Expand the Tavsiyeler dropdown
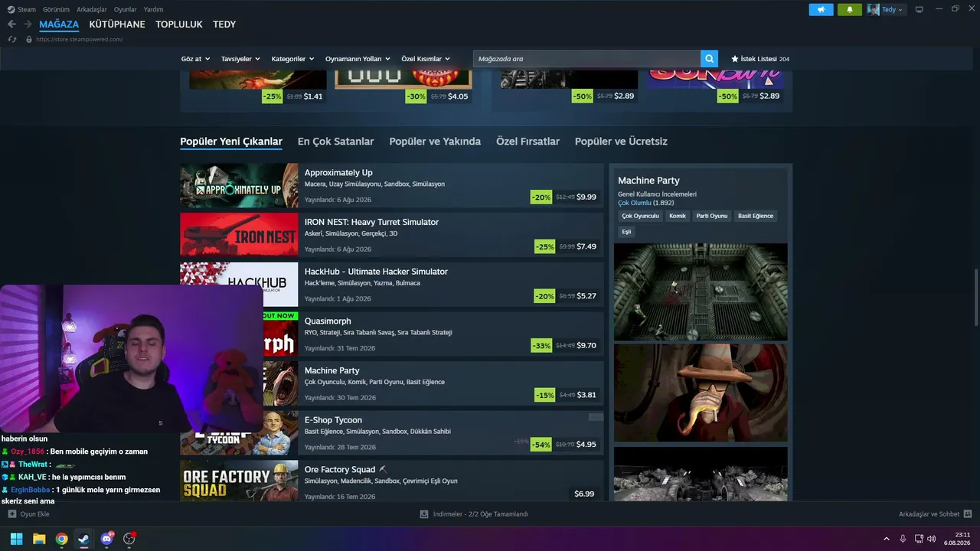 click(x=240, y=59)
